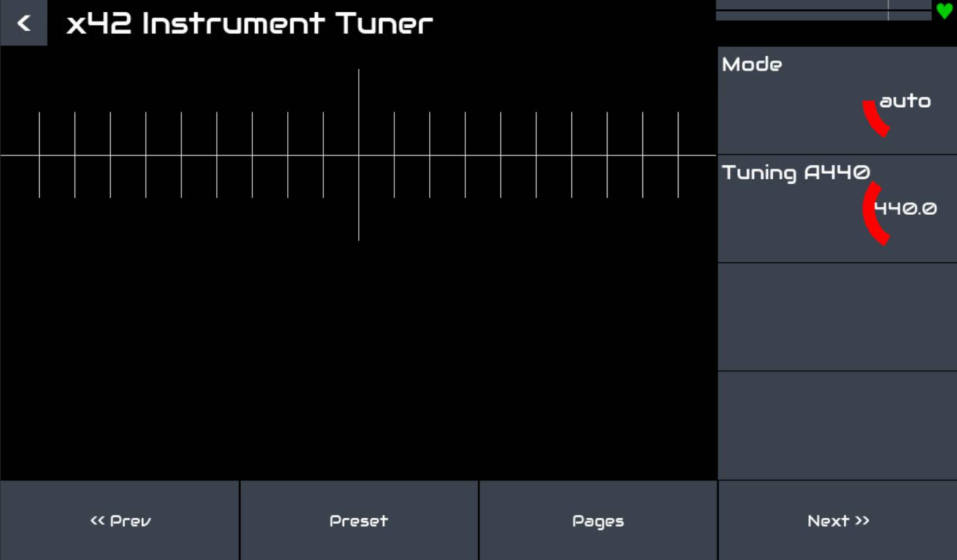The height and width of the screenshot is (560, 957).
Task: Click the red arc of Mode knob
Action: coord(874,119)
